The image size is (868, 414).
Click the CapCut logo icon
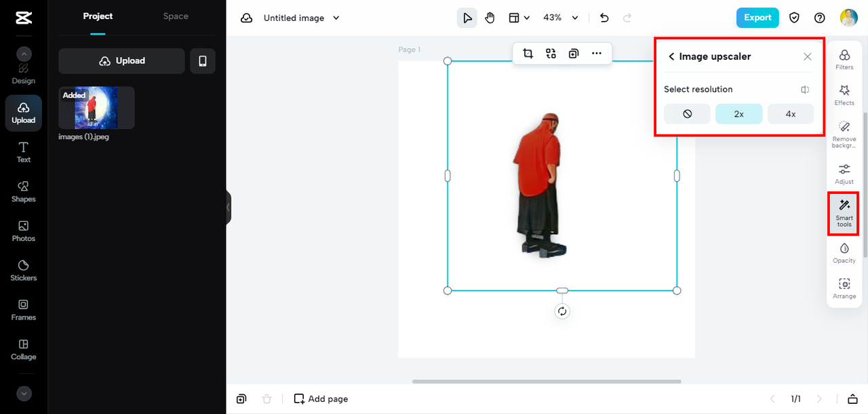23,18
